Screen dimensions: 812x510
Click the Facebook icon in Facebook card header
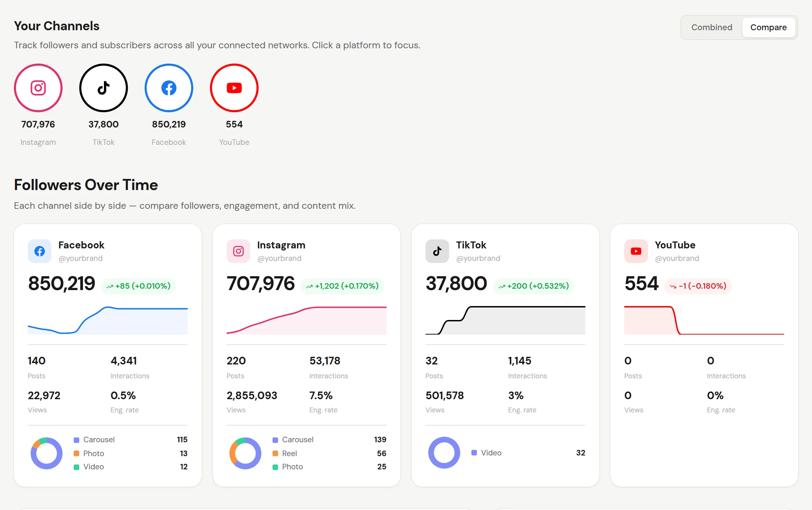[40, 251]
